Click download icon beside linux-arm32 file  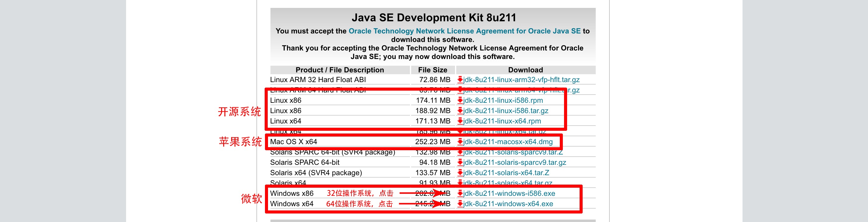point(460,80)
